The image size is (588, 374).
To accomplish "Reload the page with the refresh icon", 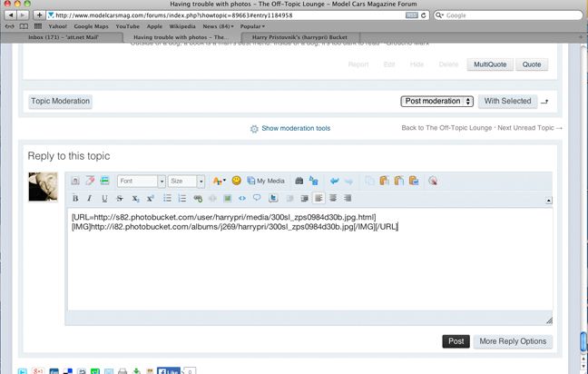I will pos(424,15).
